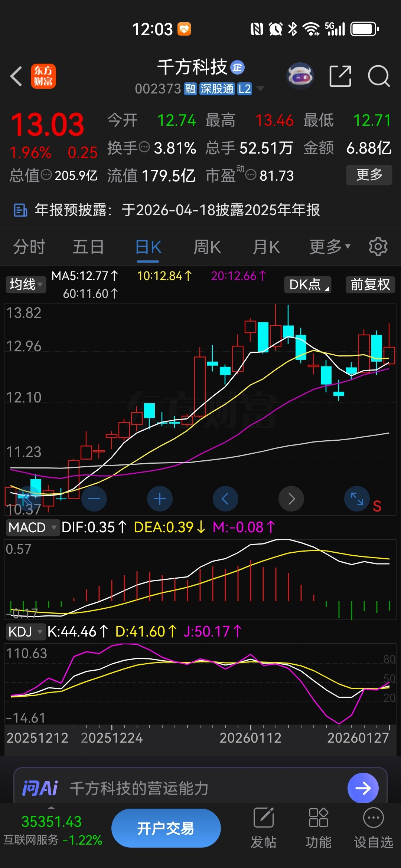The image size is (401, 868).
Task: Open chart settings gear icon
Action: point(378,246)
